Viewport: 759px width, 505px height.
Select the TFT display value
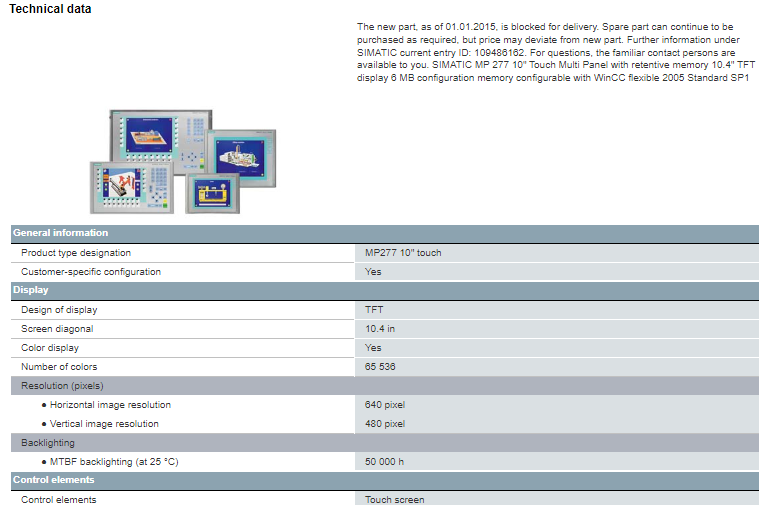(x=374, y=310)
